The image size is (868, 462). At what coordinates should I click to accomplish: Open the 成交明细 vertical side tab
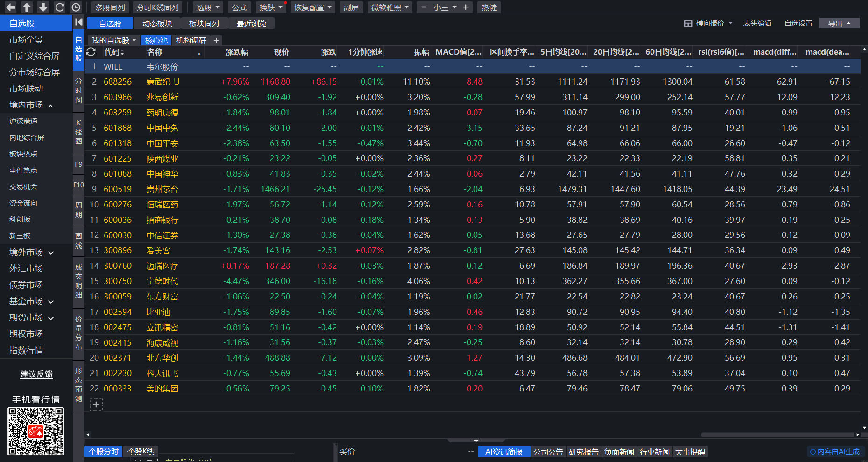click(x=78, y=281)
